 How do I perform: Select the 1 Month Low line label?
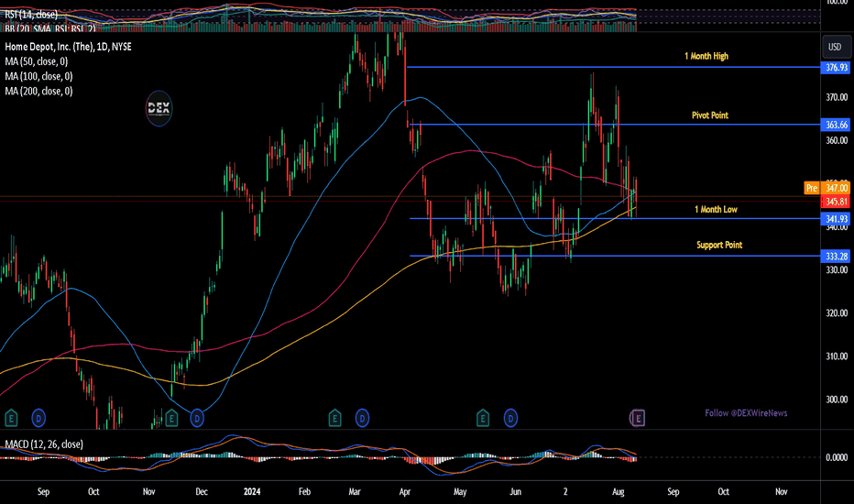(716, 210)
